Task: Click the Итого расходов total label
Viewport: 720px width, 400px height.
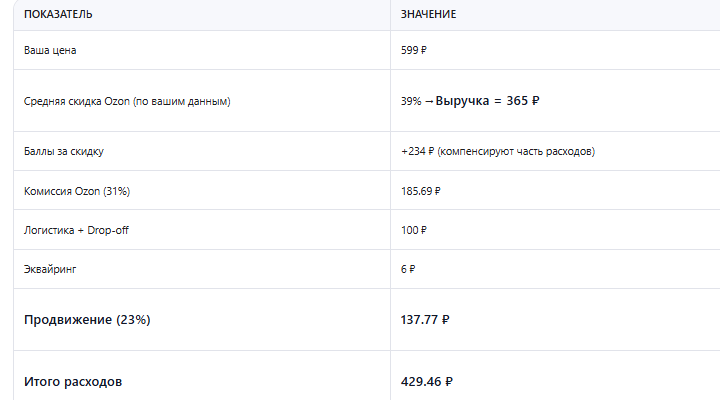Action: point(73,382)
